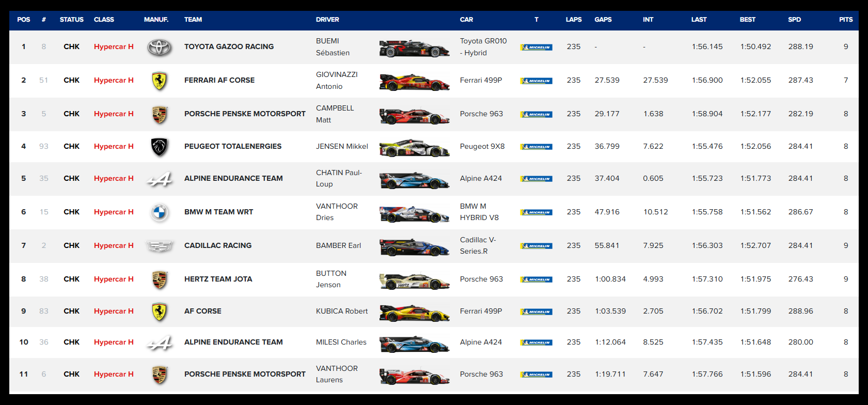The image size is (868, 405).
Task: Click the Porsche logo in the Hertz Team Jota row
Action: [x=160, y=279]
